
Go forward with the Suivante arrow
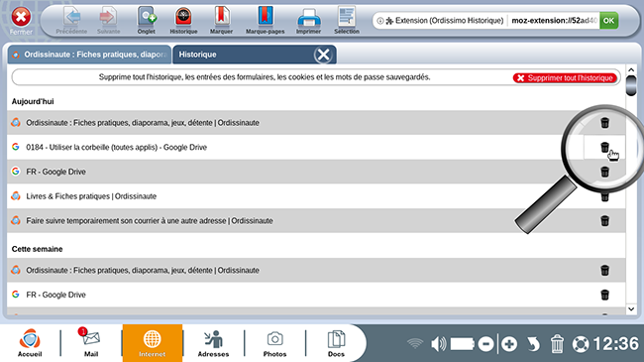point(108,20)
